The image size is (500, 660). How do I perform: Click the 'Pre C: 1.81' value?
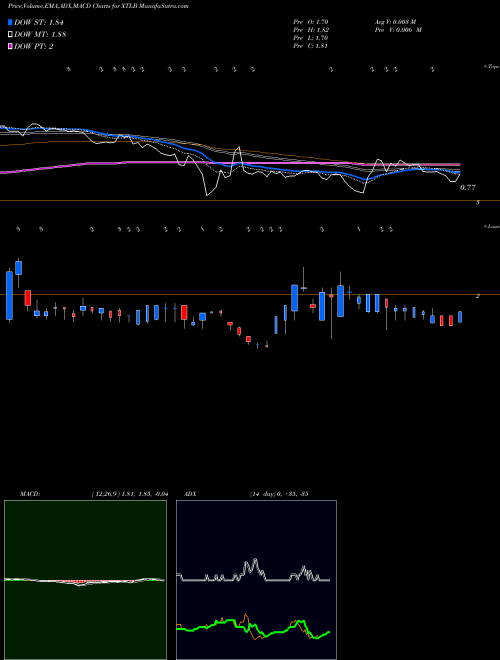pyautogui.click(x=311, y=46)
